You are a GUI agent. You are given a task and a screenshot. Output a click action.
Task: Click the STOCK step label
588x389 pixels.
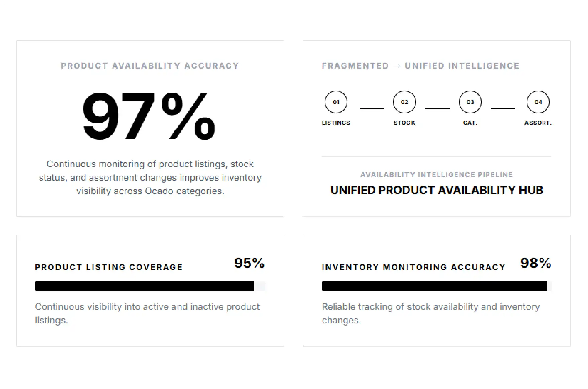tap(404, 123)
